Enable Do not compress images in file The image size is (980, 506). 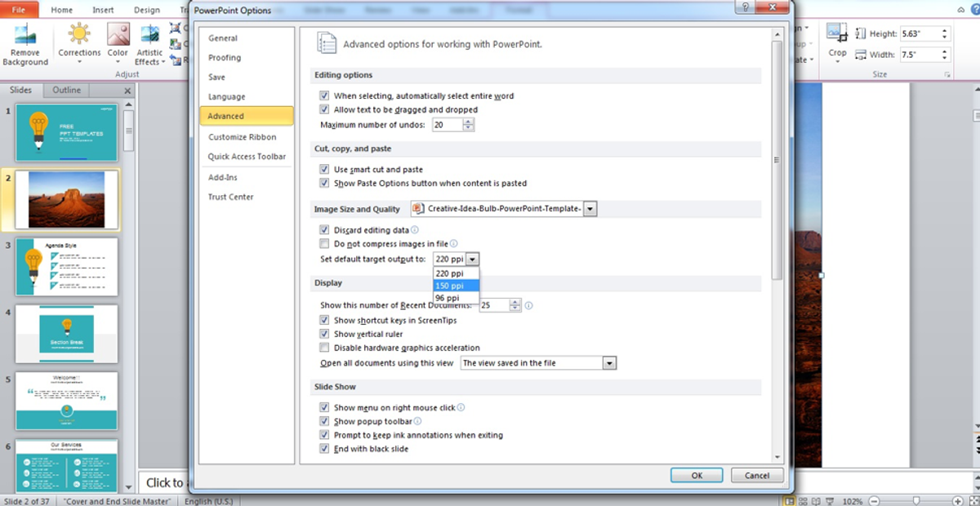pos(325,243)
